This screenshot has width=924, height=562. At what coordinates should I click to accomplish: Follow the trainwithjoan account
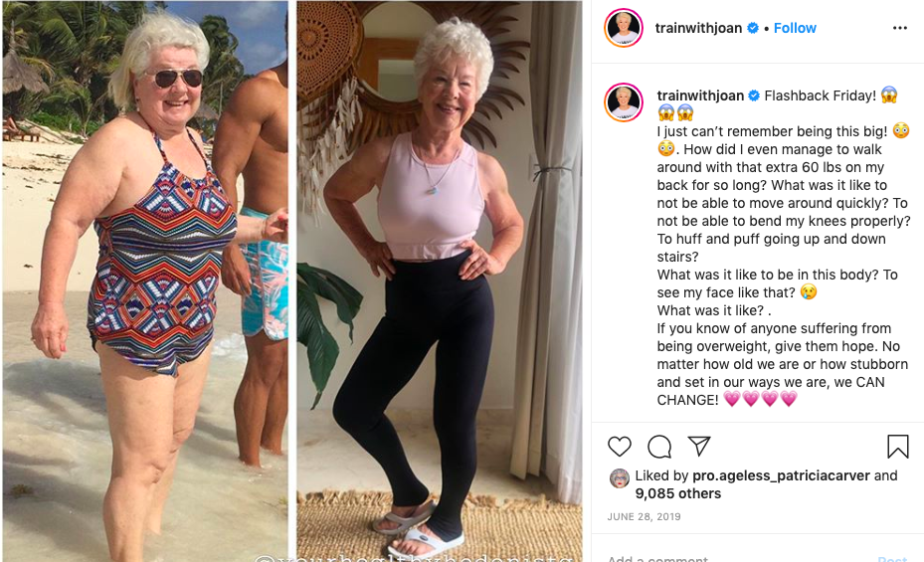pyautogui.click(x=795, y=28)
